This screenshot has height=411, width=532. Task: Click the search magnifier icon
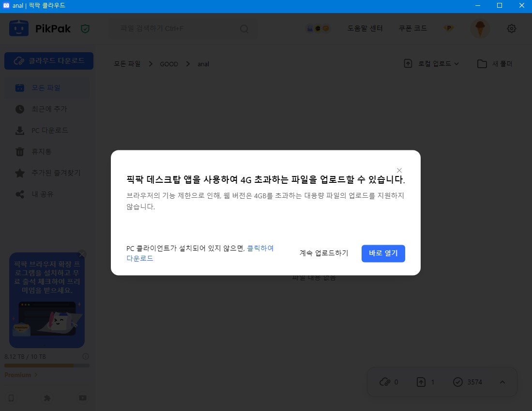[244, 29]
